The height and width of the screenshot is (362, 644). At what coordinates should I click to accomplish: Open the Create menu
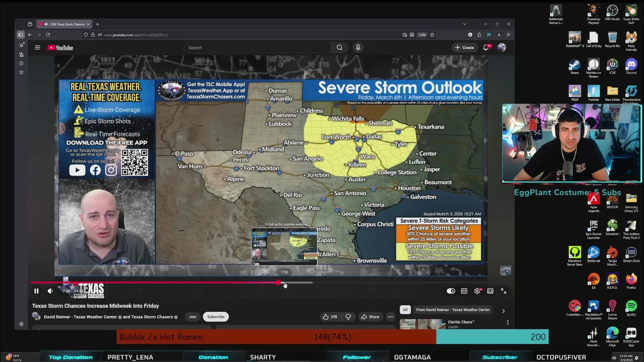[464, 48]
